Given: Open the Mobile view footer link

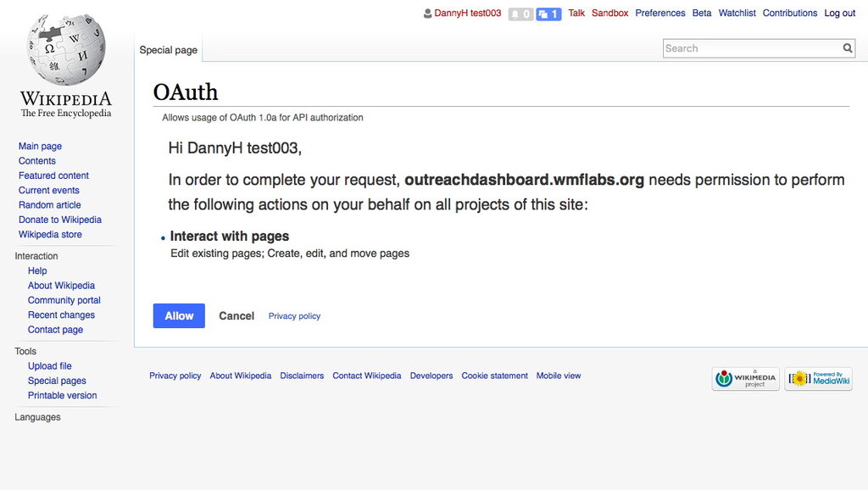Looking at the screenshot, I should 559,376.
